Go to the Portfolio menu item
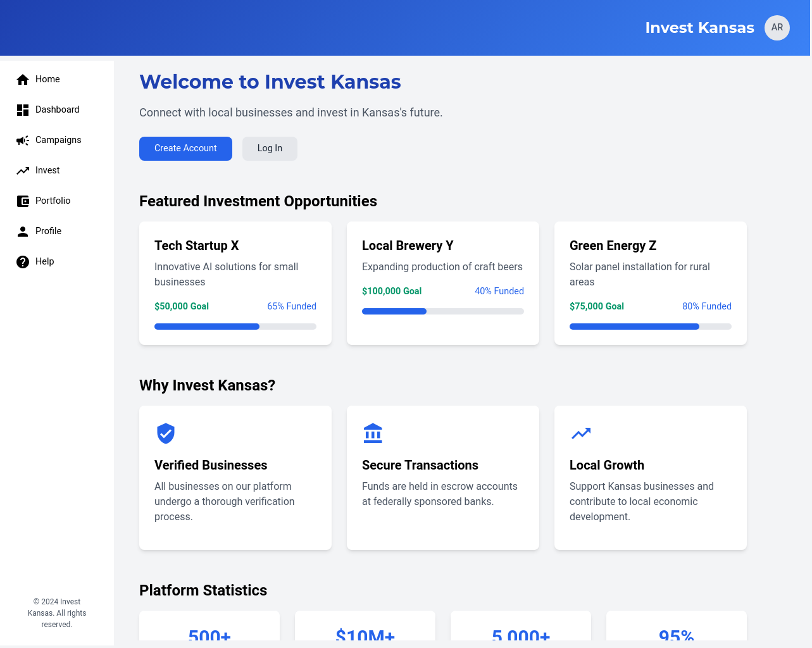 click(53, 201)
